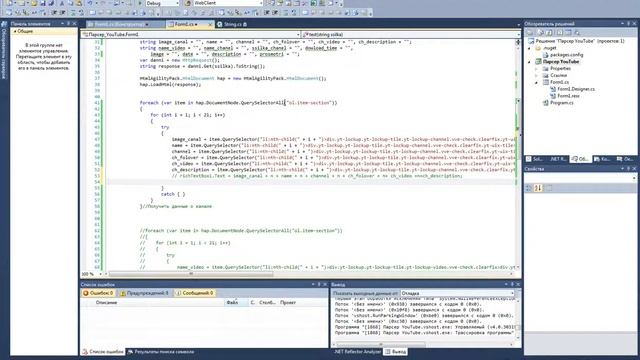Click the Save All toolbar icon
Screen dimensions: 640x360
[51, 3]
